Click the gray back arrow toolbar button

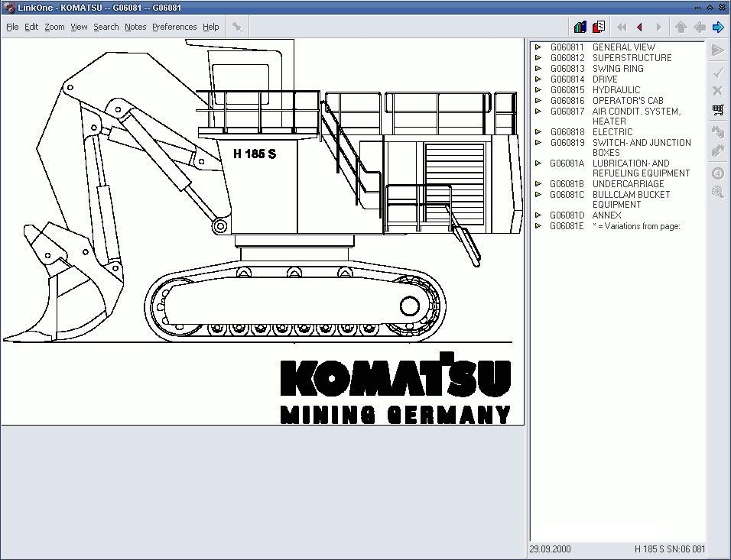[x=700, y=27]
